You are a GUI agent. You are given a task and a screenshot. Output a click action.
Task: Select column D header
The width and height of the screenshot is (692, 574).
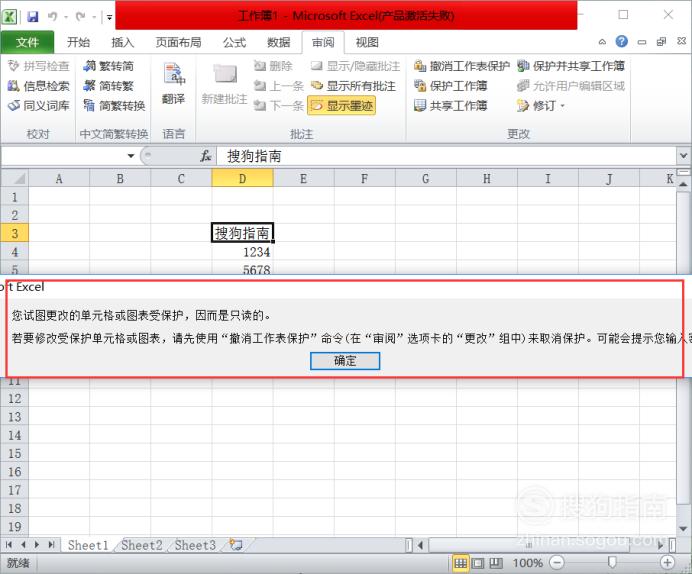point(242,179)
